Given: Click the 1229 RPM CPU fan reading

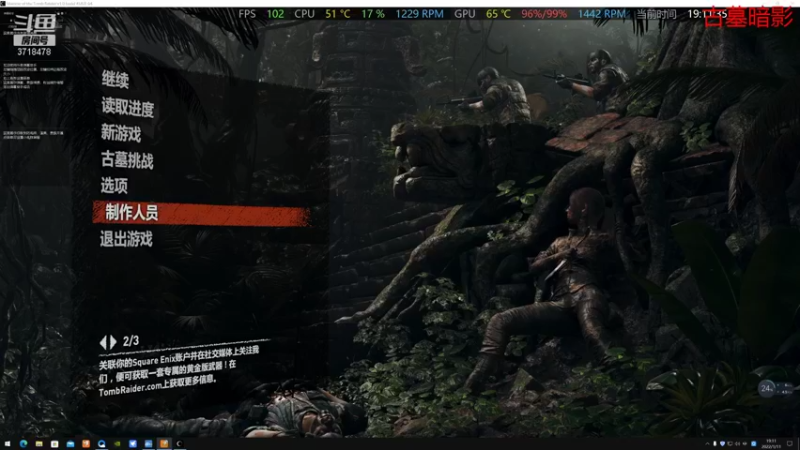Looking at the screenshot, I should click(419, 14).
